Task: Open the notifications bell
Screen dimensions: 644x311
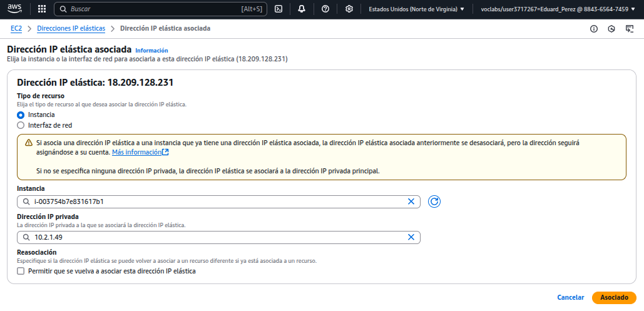Action: pyautogui.click(x=302, y=9)
